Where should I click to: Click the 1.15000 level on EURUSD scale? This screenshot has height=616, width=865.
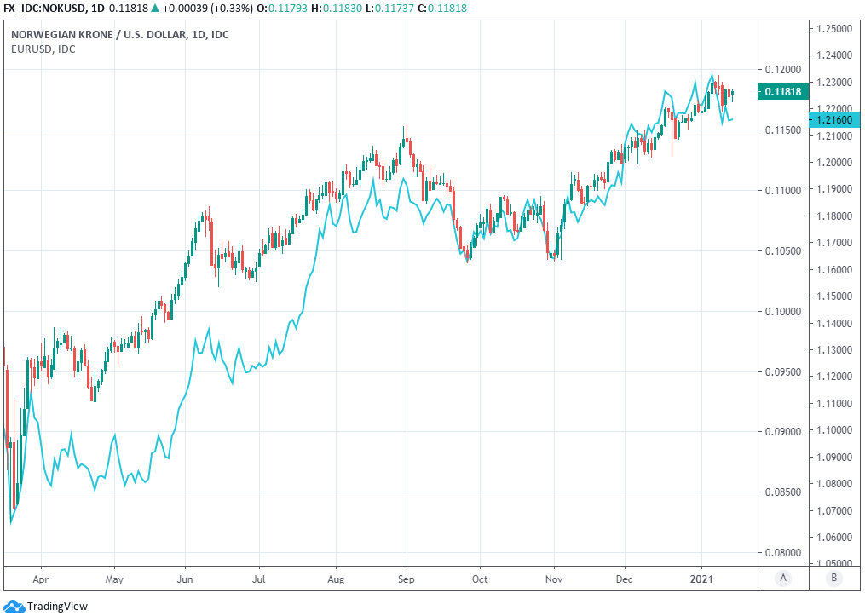click(835, 296)
